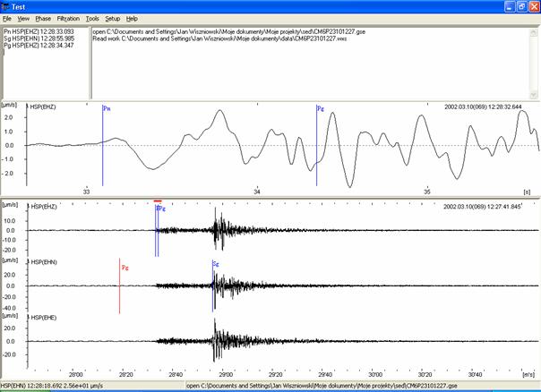Select the Sg HSP(EHN) 12:28:55.985 phase entry

[x=39, y=38]
